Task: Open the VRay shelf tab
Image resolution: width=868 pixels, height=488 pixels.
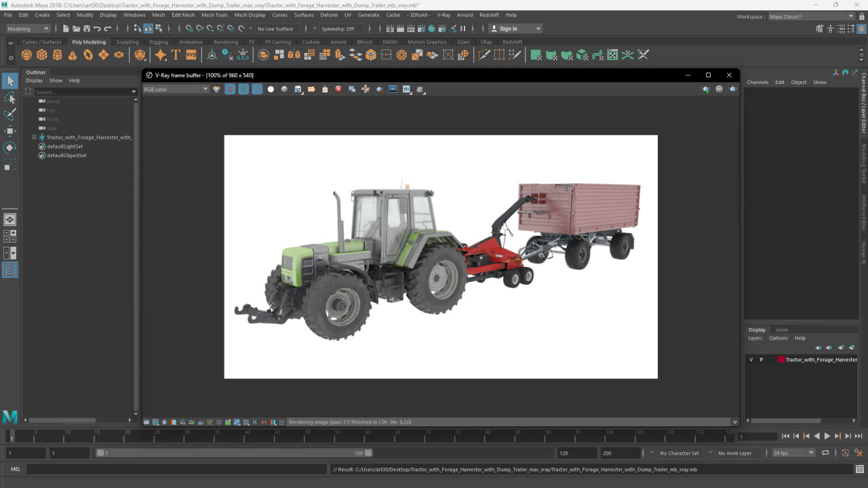Action: click(486, 42)
